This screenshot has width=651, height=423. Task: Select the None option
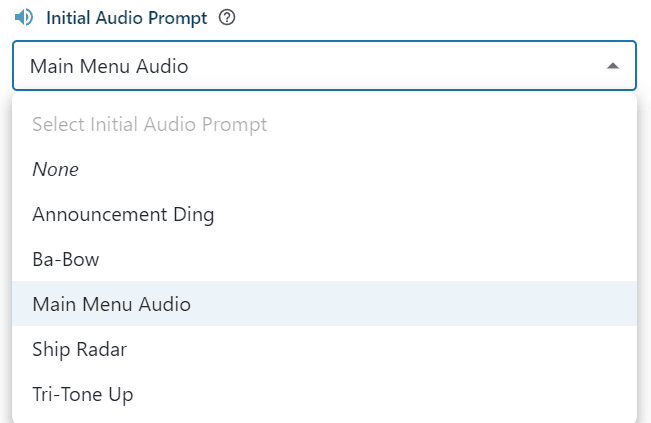[x=55, y=170]
